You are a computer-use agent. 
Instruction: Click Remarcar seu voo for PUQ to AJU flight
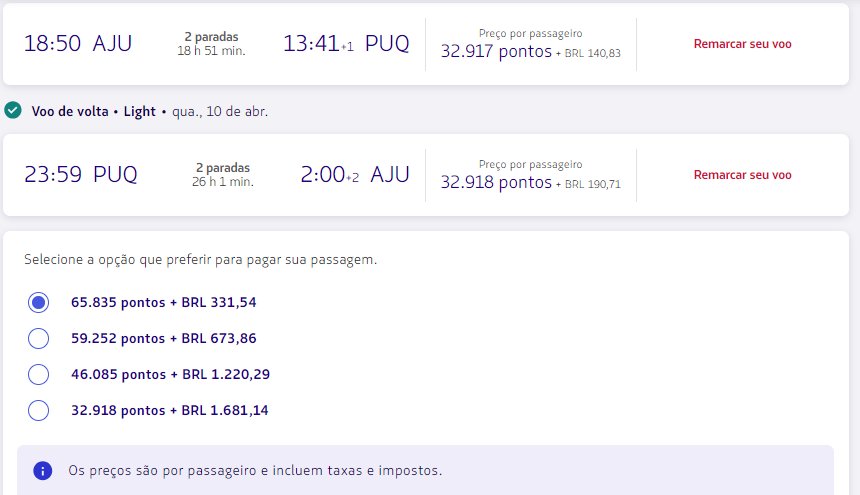742,175
